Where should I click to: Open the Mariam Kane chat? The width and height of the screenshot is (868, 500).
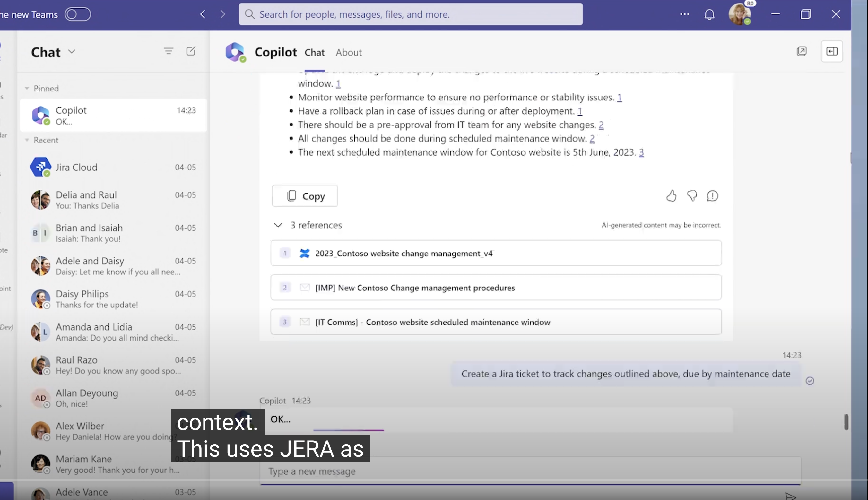tap(113, 464)
